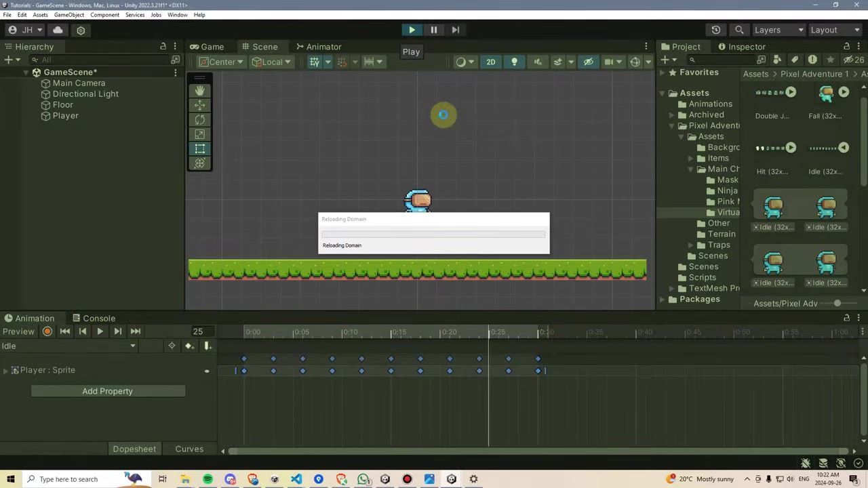Add animation event

pos(208,346)
